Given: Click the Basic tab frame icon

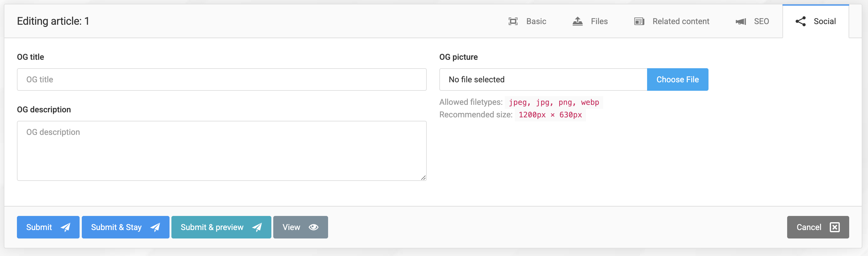Looking at the screenshot, I should click(513, 22).
